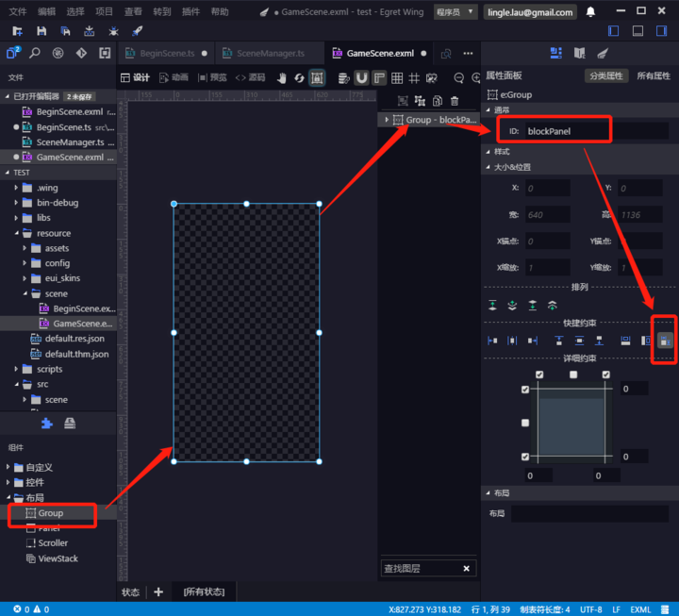Switch to the BeginScene.ts tab
Image resolution: width=679 pixels, height=616 pixels.
click(166, 53)
